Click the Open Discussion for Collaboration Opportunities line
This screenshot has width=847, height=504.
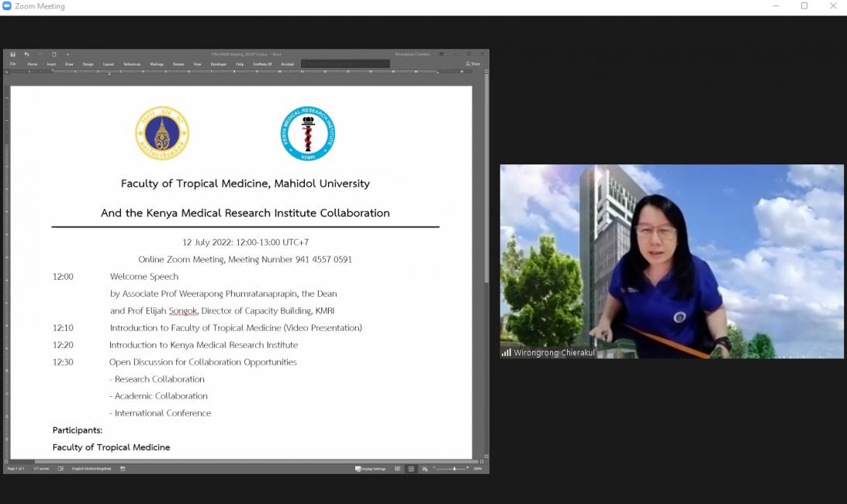(202, 362)
